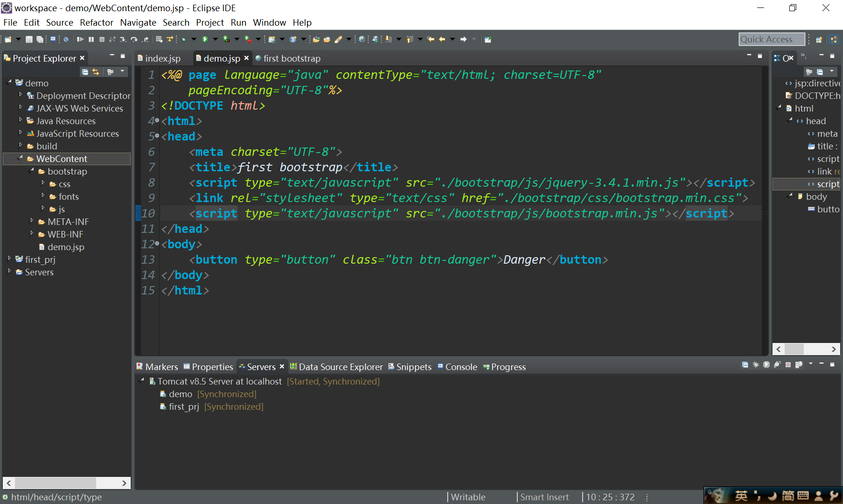Switch to the Console tab

[461, 367]
